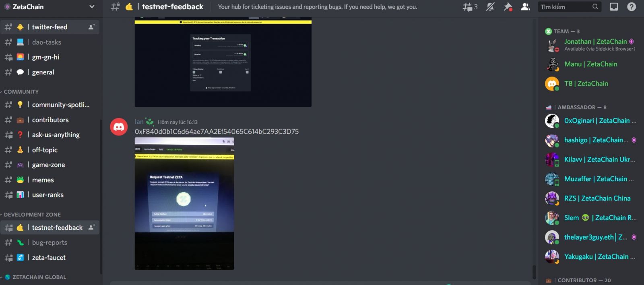Click hashigo | ZetaChain in member list
This screenshot has width=644, height=285.
pyautogui.click(x=590, y=140)
